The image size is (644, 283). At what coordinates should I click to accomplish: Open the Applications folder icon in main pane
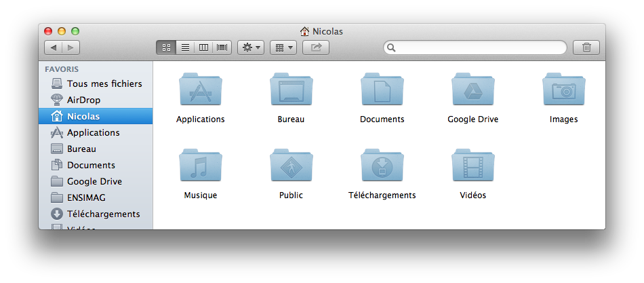tap(200, 90)
